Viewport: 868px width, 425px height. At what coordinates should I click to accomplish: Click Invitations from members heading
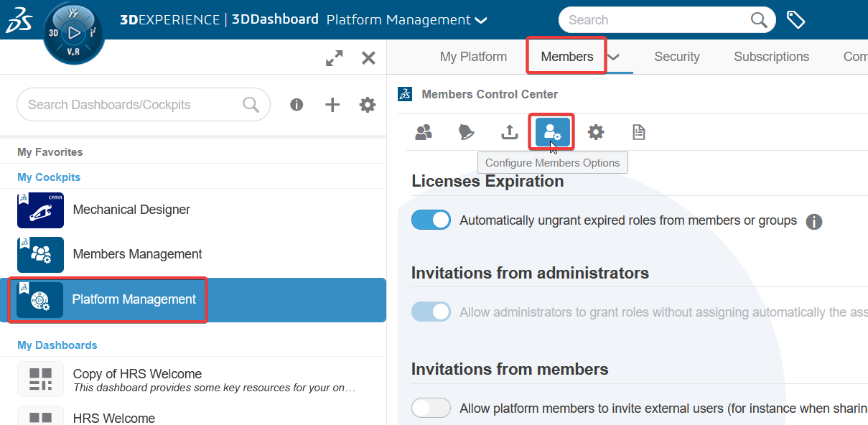pos(510,369)
